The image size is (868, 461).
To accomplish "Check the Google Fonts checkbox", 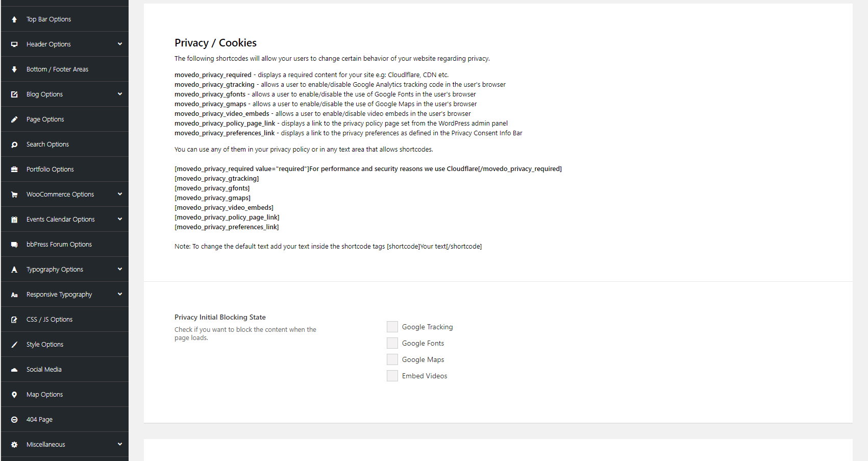I will pyautogui.click(x=392, y=343).
